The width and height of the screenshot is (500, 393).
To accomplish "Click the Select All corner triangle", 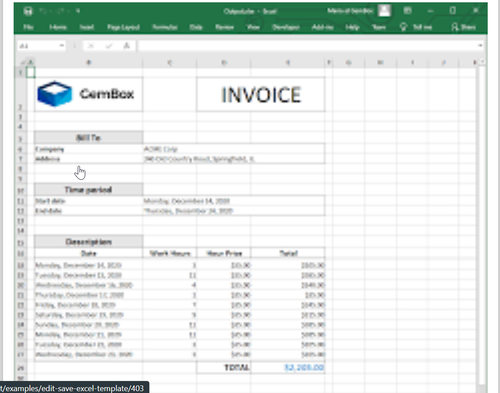I will (x=23, y=62).
